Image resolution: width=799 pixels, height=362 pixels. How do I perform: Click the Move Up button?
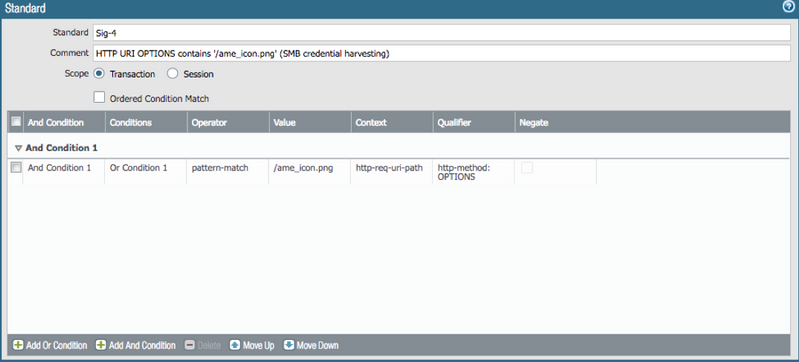coord(252,345)
